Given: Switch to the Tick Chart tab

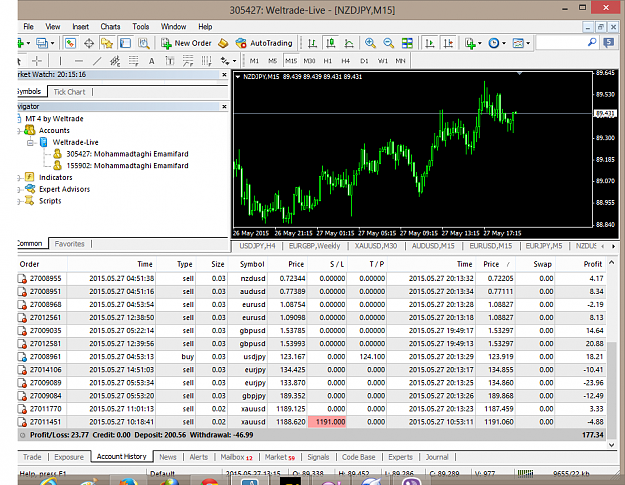Looking at the screenshot, I should click(69, 92).
